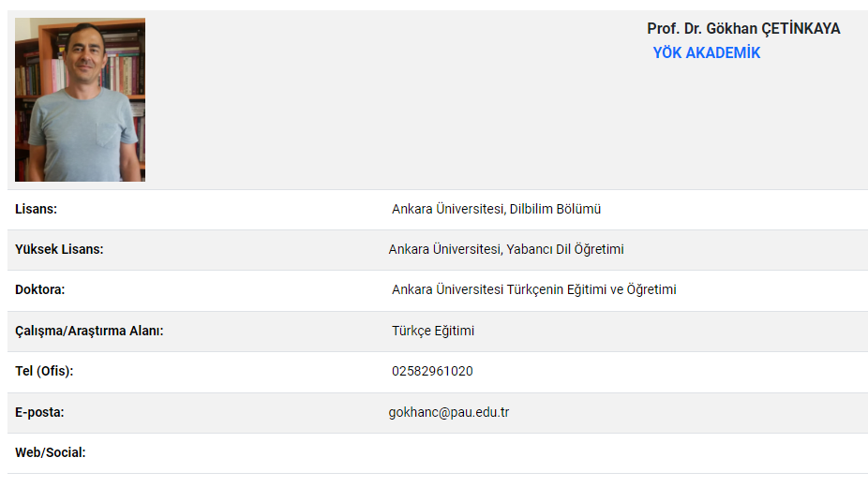Image resolution: width=868 pixels, height=487 pixels.
Task: Click the Türkçe Eğitimi research area value
Action: [x=433, y=331]
